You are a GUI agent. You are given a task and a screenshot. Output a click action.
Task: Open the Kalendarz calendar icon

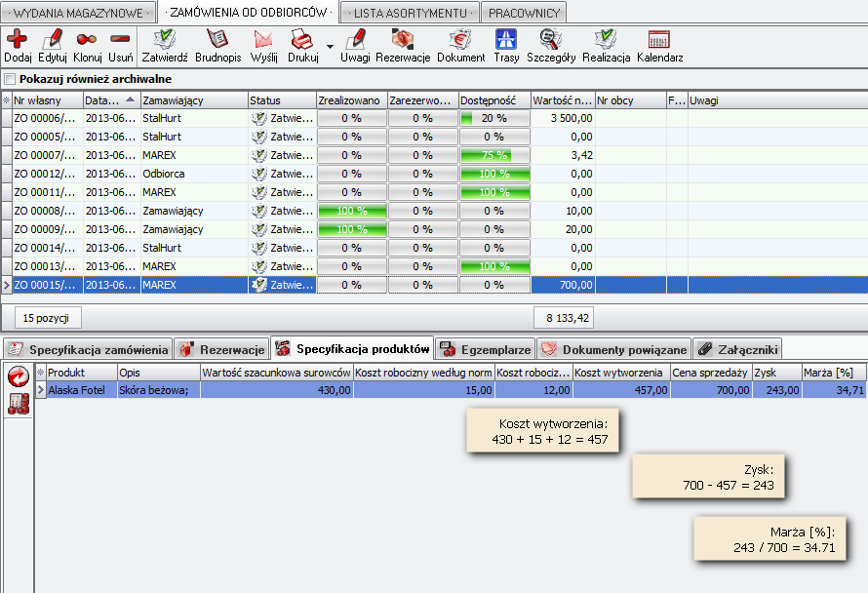click(659, 40)
